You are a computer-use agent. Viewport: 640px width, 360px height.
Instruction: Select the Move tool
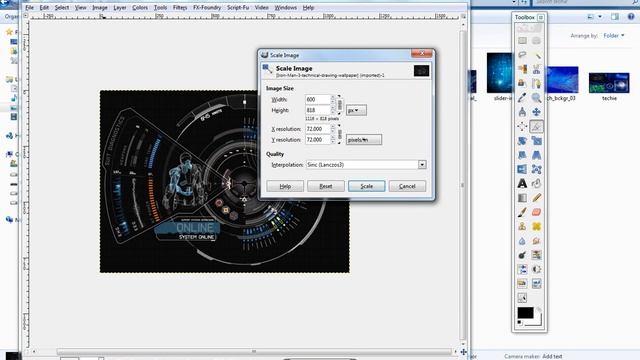(536, 112)
